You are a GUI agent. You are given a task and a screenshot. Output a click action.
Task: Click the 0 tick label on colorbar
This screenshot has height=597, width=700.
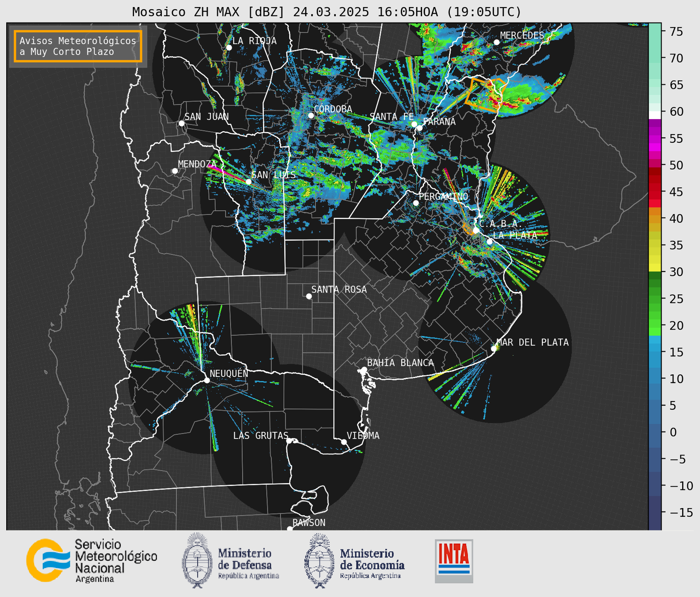point(673,432)
